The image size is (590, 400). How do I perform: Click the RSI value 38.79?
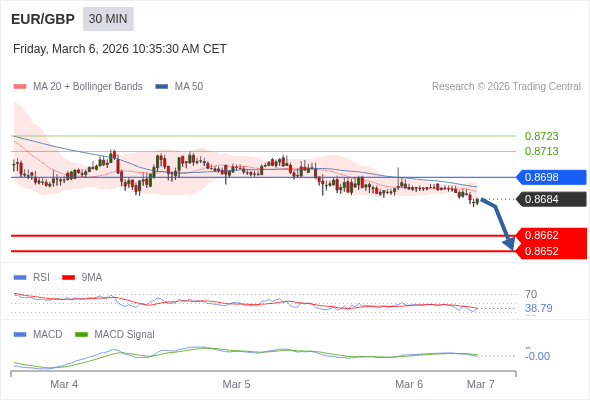click(538, 309)
